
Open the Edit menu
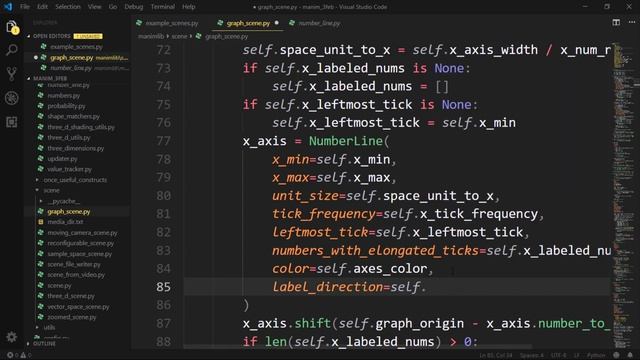[x=42, y=7]
